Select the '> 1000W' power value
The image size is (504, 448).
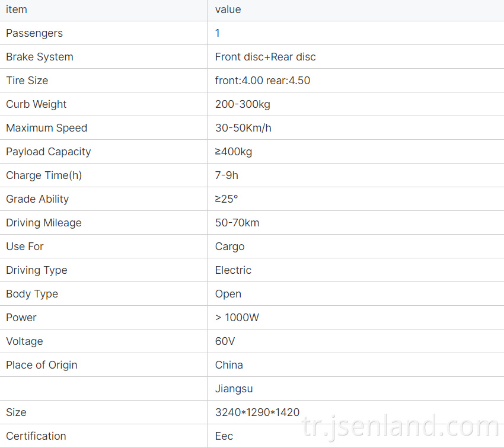[x=237, y=318]
